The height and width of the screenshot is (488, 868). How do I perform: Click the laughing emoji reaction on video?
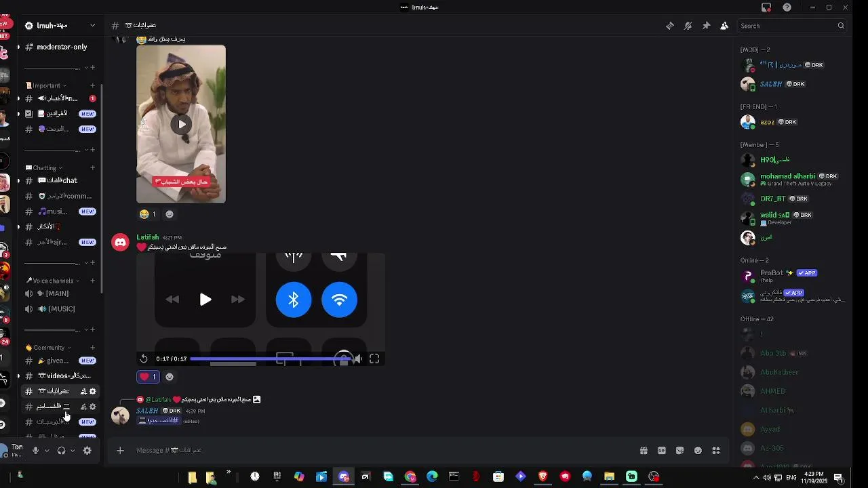[x=148, y=214]
